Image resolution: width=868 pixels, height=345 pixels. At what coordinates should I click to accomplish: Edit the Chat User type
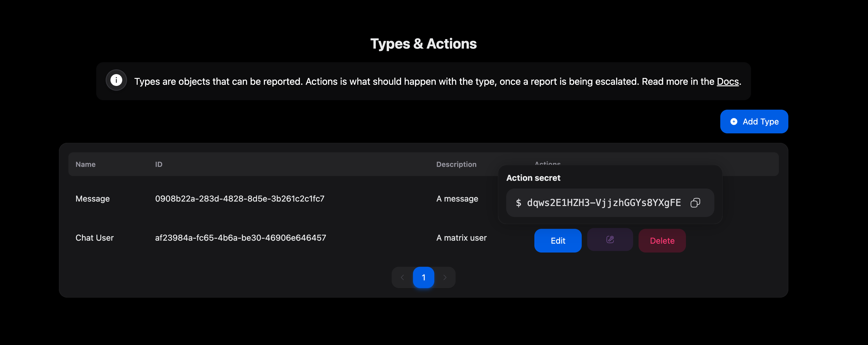(558, 240)
